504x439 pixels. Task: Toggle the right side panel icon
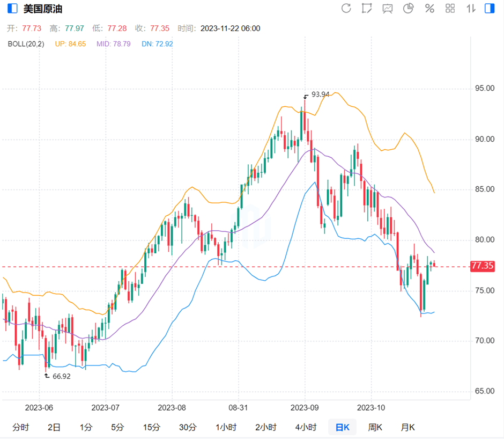click(489, 9)
